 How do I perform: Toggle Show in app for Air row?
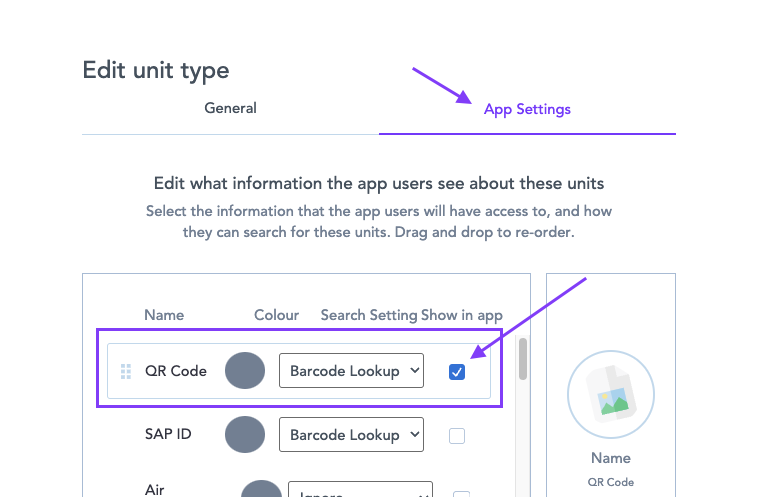[x=462, y=493]
